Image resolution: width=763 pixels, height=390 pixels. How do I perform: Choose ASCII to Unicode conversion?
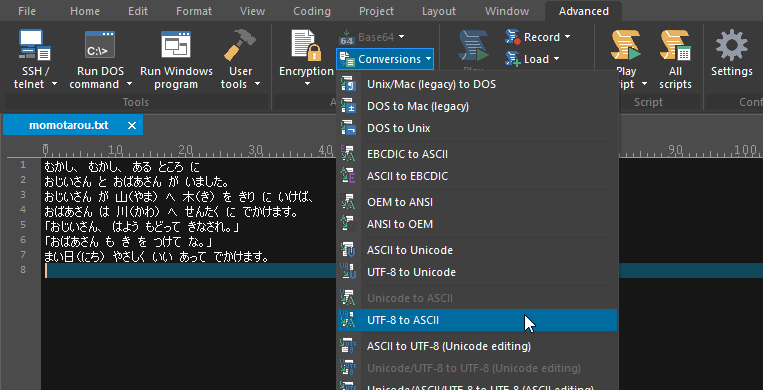(x=477, y=250)
